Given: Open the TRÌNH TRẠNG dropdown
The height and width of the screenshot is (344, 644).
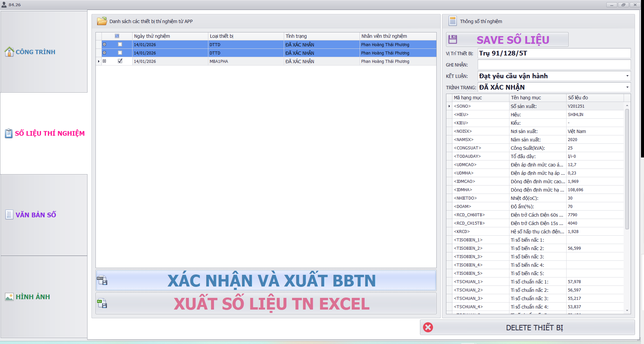Looking at the screenshot, I should pyautogui.click(x=627, y=87).
